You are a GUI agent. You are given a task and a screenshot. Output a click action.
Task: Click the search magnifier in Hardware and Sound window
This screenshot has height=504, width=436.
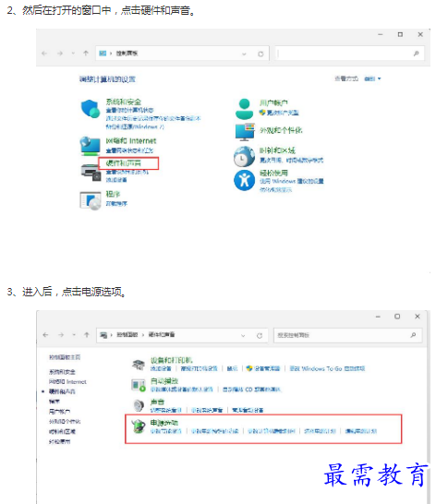pyautogui.click(x=413, y=335)
